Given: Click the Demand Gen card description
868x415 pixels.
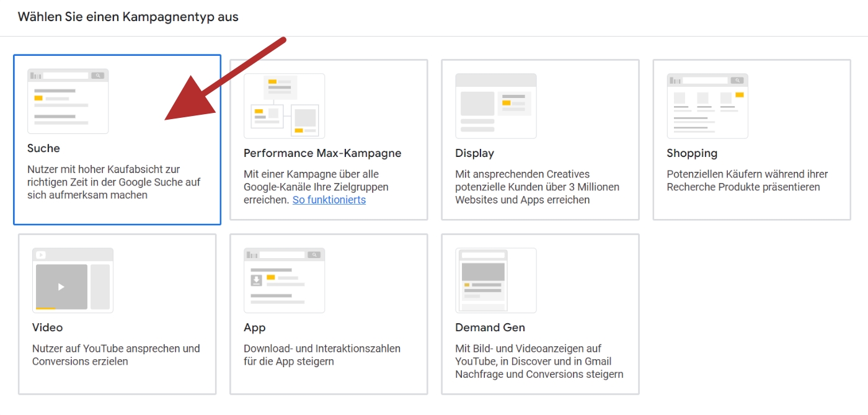Looking at the screenshot, I should 539,361.
